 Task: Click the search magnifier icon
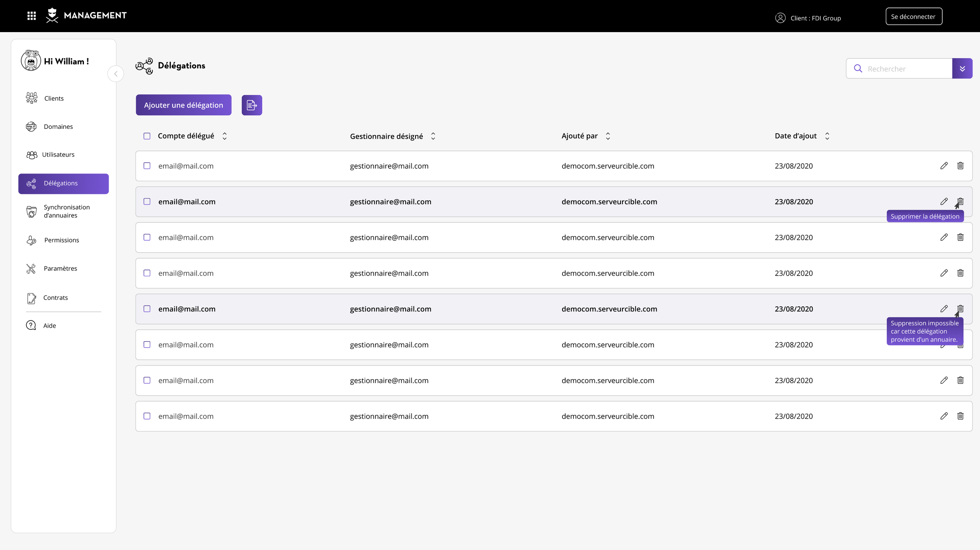click(x=858, y=69)
